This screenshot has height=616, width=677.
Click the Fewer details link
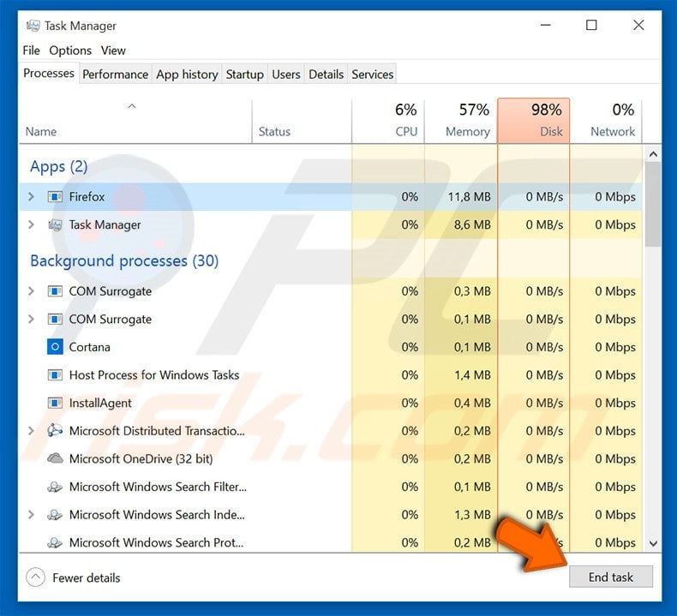(x=87, y=577)
